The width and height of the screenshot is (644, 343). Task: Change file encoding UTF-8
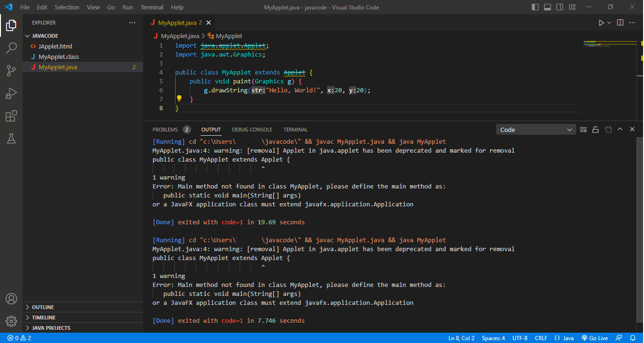point(520,338)
